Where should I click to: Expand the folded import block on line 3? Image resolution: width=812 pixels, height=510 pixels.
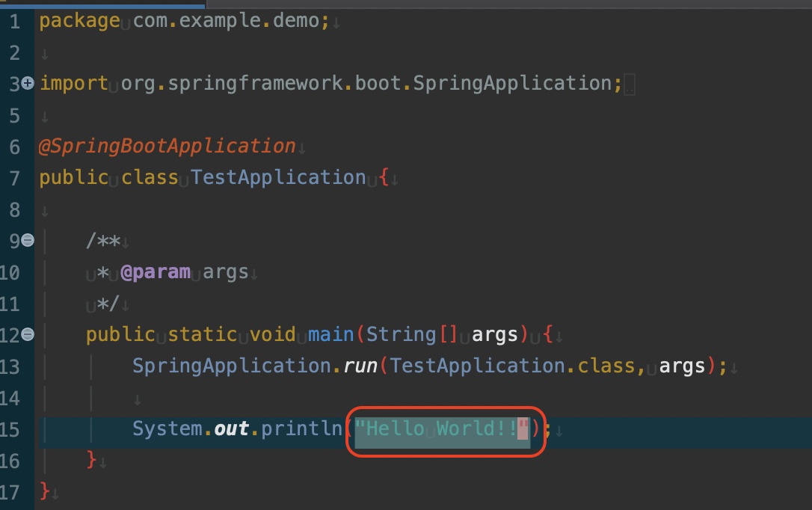pyautogui.click(x=28, y=83)
